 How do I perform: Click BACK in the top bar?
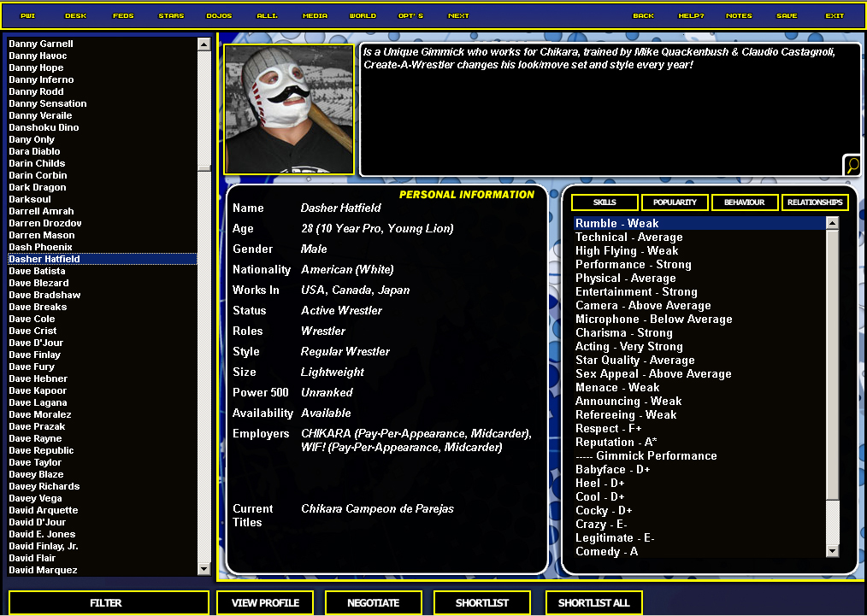pos(643,15)
